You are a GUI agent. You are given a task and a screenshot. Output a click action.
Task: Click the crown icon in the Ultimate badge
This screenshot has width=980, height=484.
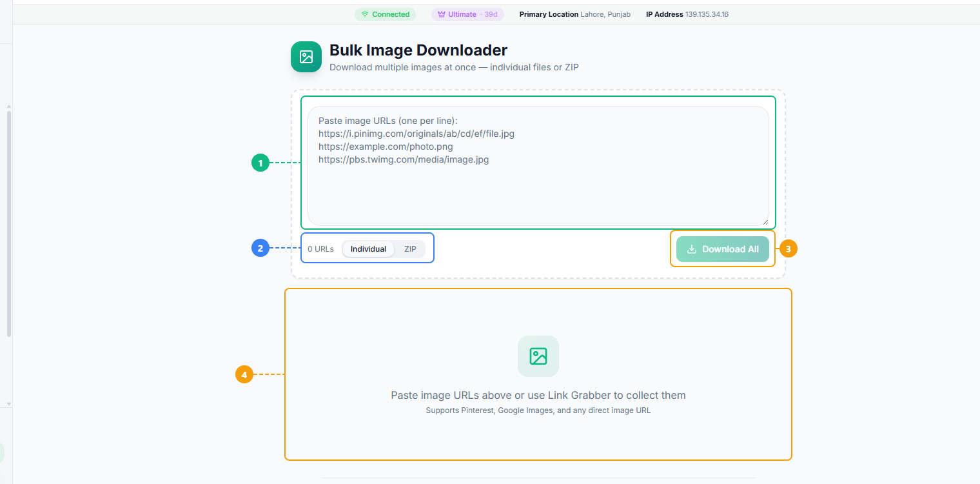coord(442,14)
